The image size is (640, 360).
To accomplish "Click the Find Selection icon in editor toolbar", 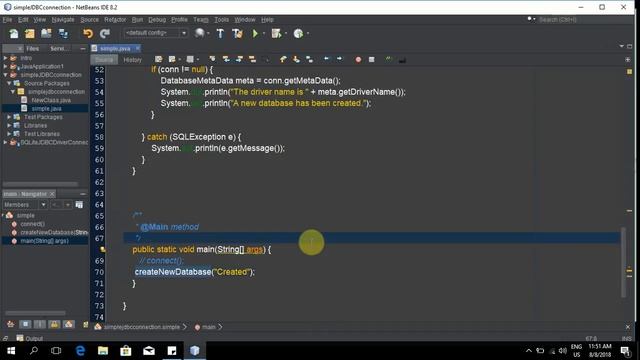I will click(x=212, y=60).
